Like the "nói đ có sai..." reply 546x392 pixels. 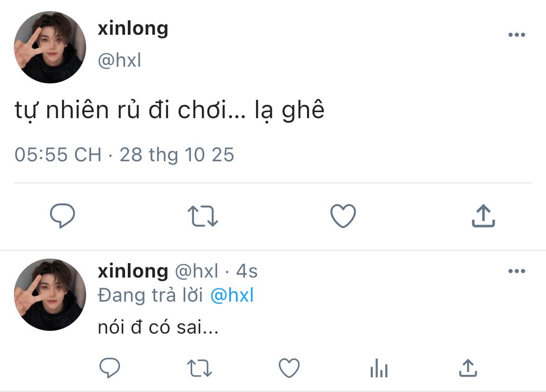(x=289, y=368)
